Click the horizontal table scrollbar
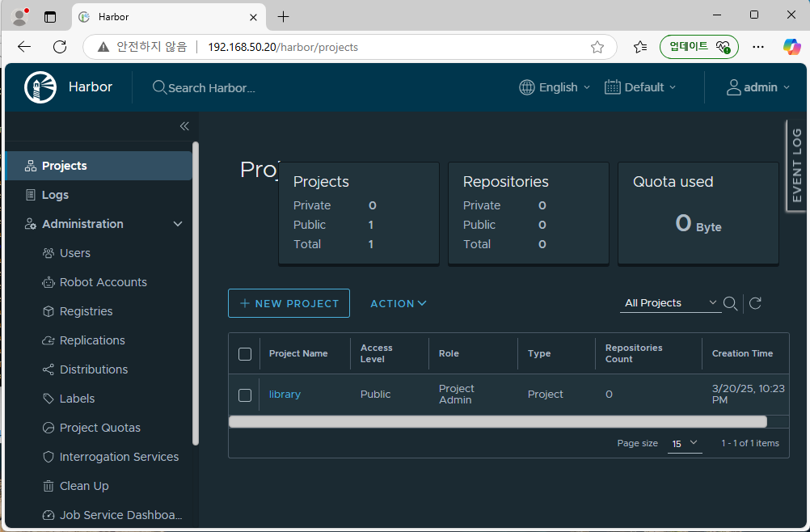The height and width of the screenshot is (532, 810). click(497, 421)
